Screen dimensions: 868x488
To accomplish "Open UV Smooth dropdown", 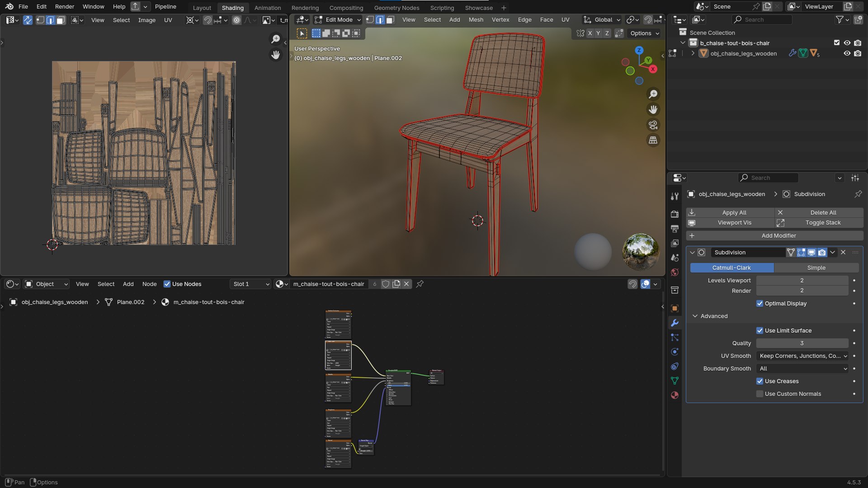I will tap(803, 356).
